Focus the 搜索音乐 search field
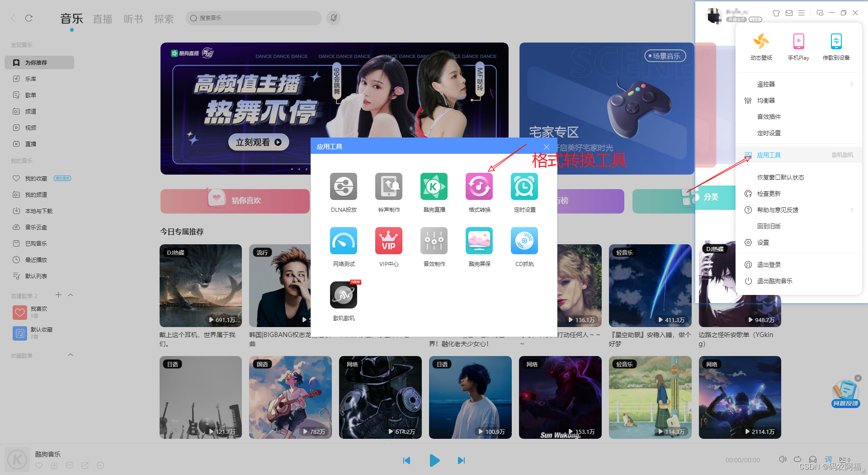 (x=254, y=18)
